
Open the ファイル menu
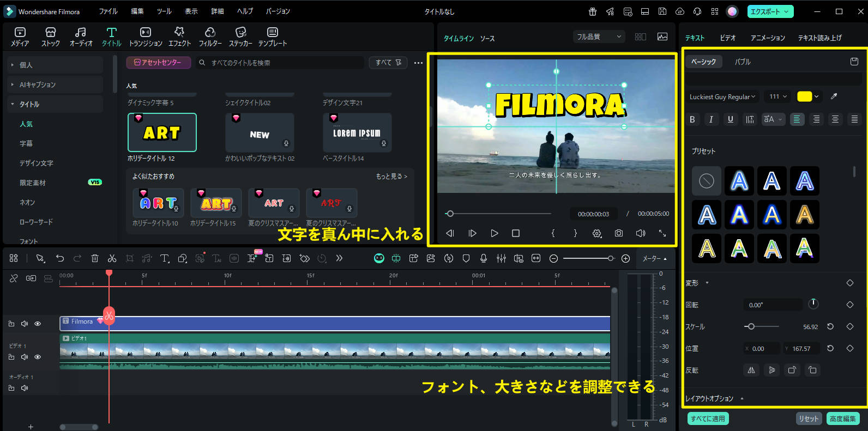click(108, 11)
